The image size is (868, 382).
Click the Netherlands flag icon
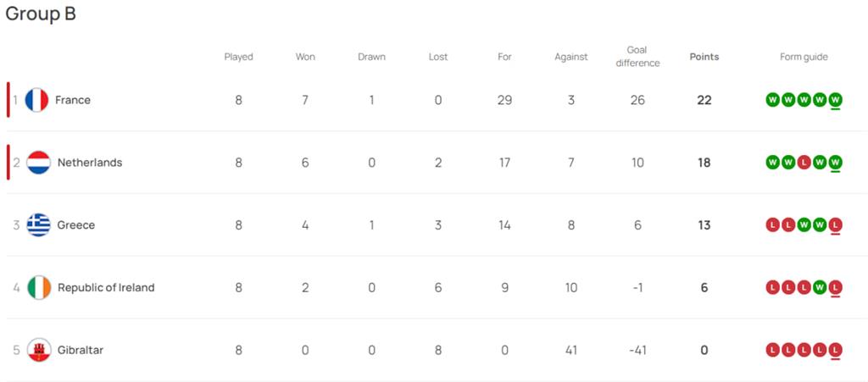coord(39,163)
